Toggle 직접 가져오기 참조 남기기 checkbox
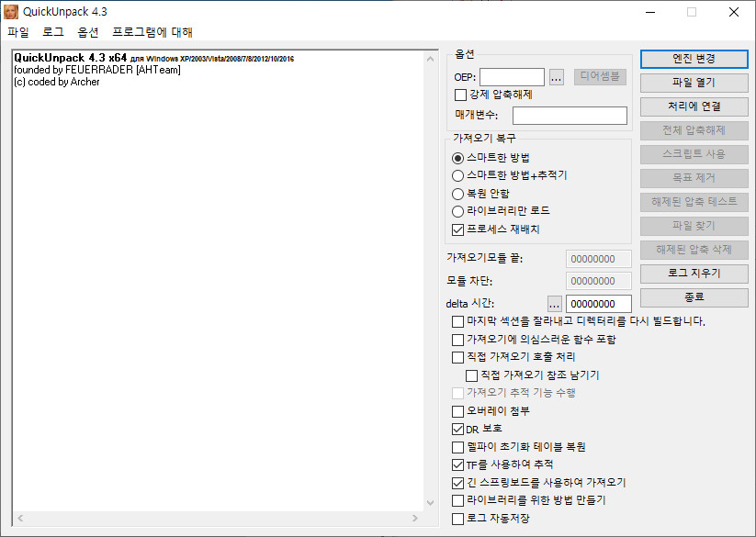 coord(471,375)
